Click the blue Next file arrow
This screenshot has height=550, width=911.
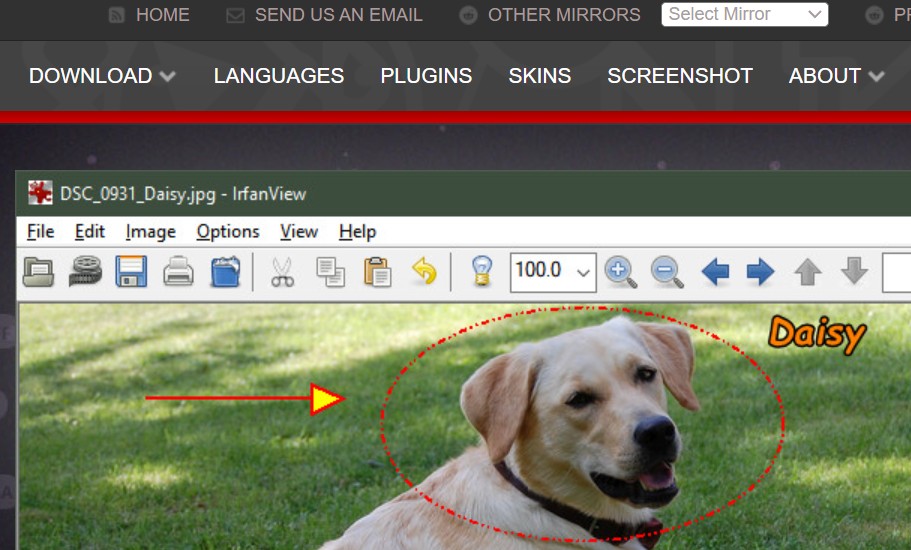click(x=760, y=271)
